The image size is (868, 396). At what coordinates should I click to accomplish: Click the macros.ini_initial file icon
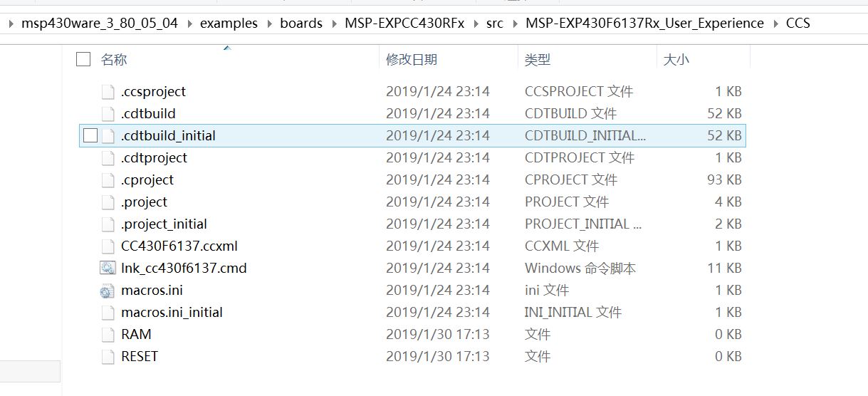[x=108, y=312]
